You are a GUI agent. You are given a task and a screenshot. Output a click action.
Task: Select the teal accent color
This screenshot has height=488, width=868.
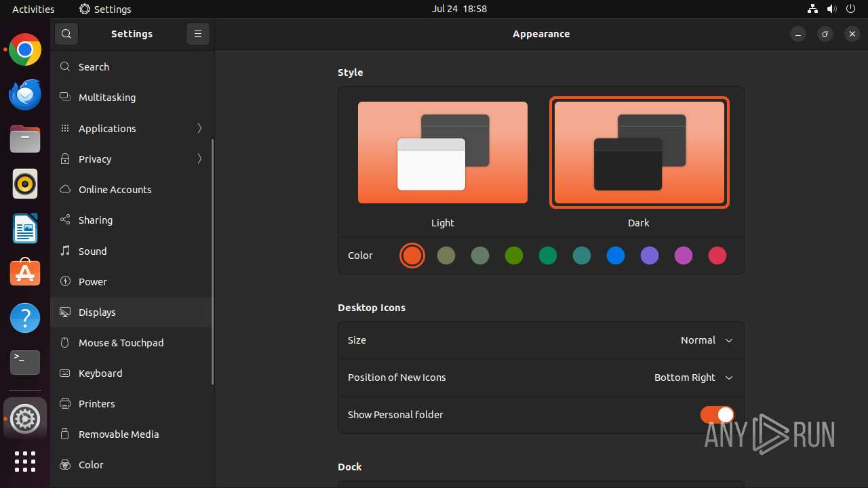coord(582,256)
